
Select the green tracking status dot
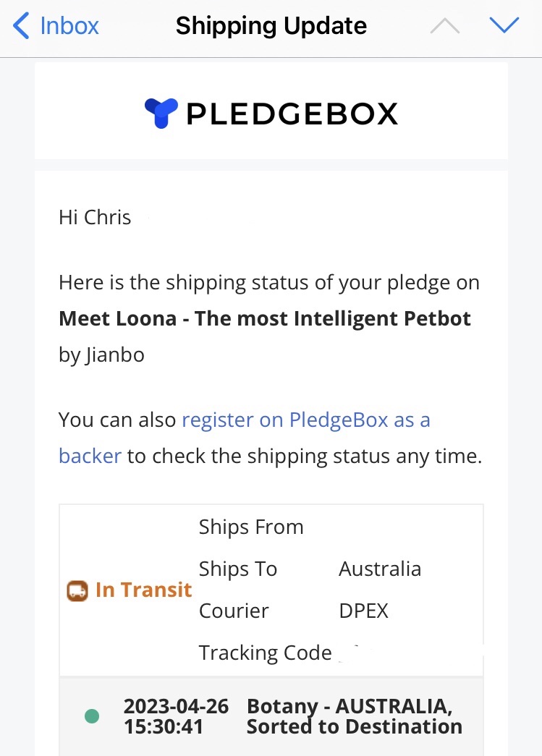(92, 716)
